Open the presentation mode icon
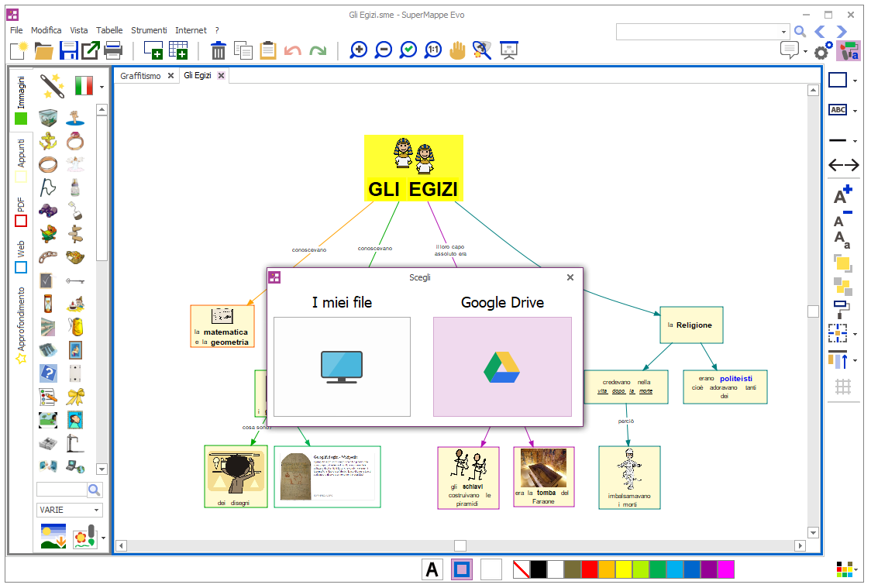 point(508,50)
